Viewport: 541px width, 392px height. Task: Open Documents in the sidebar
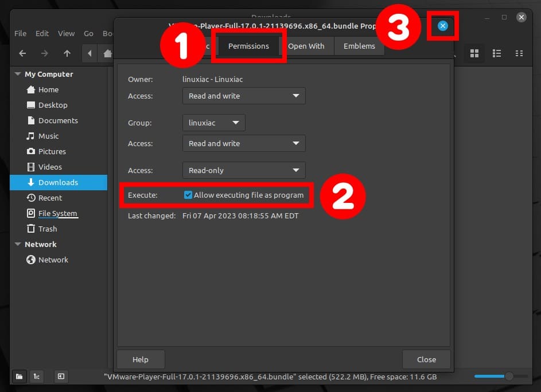click(59, 121)
